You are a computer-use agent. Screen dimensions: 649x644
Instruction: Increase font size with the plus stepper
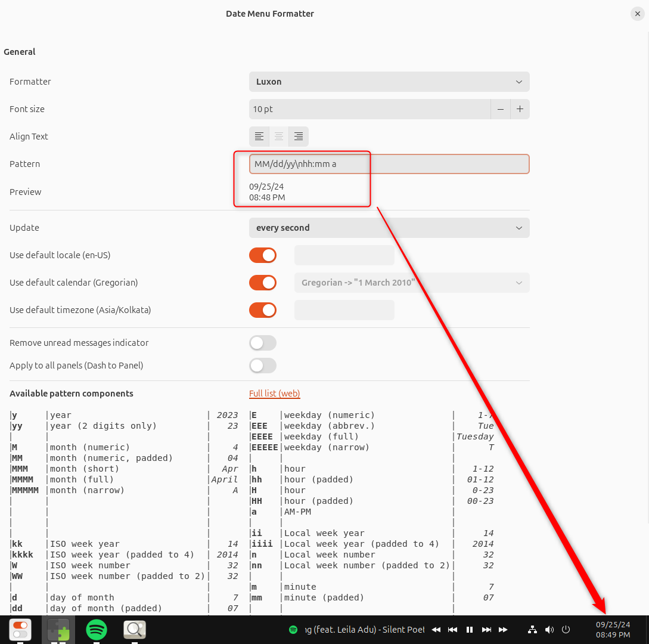(519, 109)
